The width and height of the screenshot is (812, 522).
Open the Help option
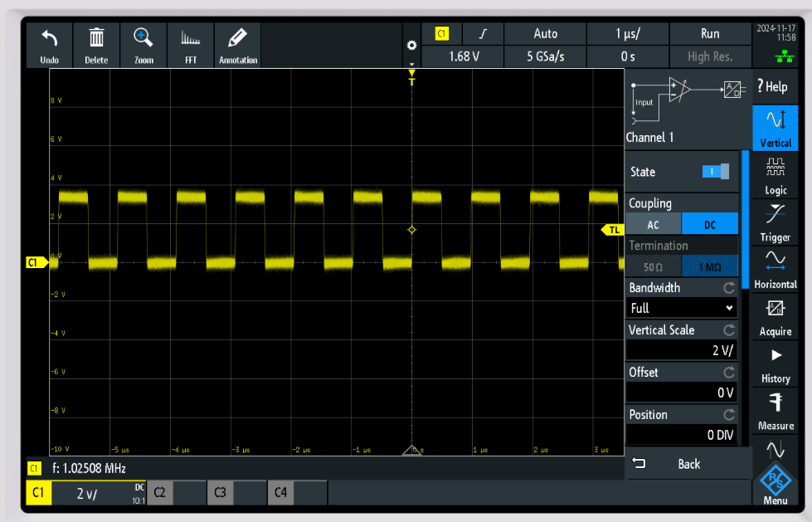(776, 86)
